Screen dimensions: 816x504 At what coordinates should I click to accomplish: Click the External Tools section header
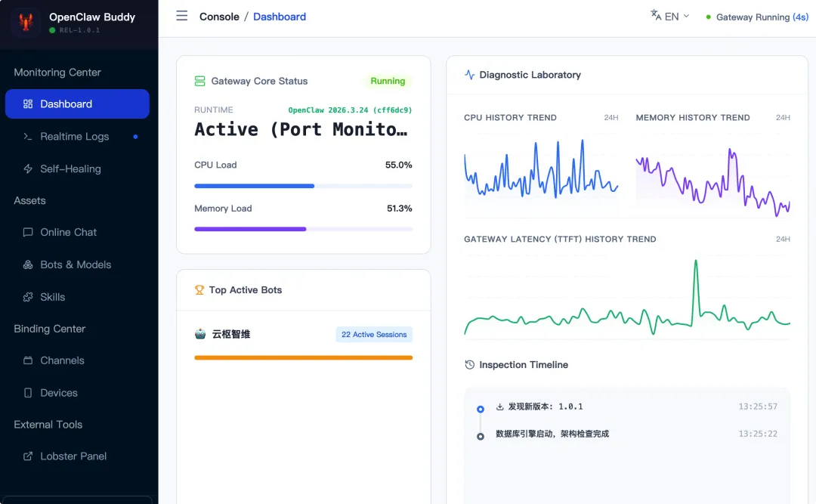click(48, 425)
